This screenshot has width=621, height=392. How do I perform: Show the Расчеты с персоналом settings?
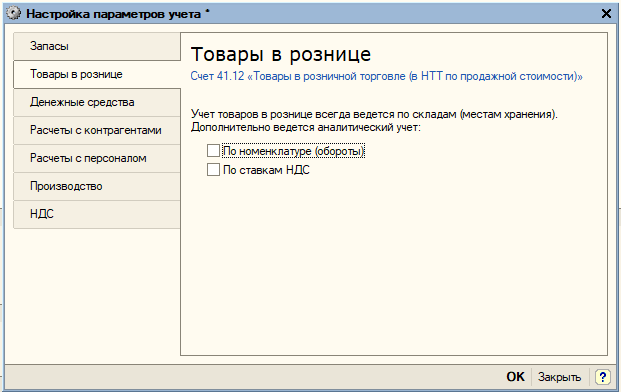pyautogui.click(x=97, y=158)
